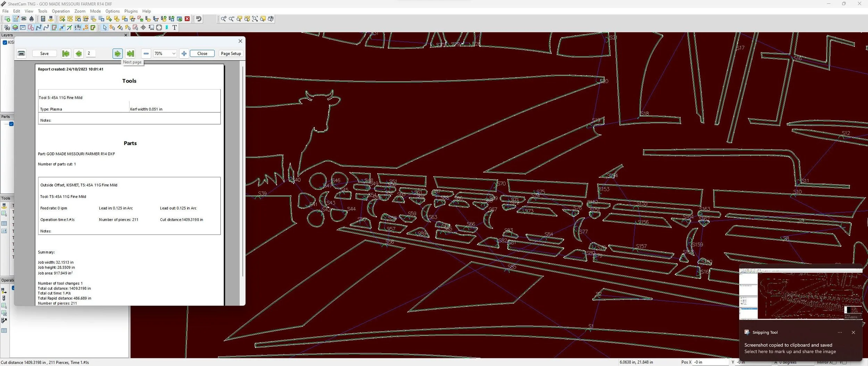
Task: Open the Help menu
Action: click(x=147, y=11)
